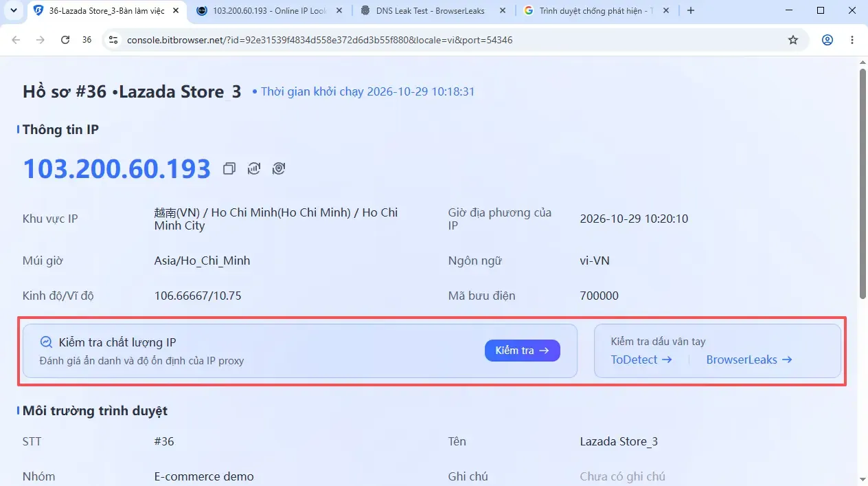Go back with browser back arrow
The height and width of the screenshot is (486, 868).
click(16, 40)
